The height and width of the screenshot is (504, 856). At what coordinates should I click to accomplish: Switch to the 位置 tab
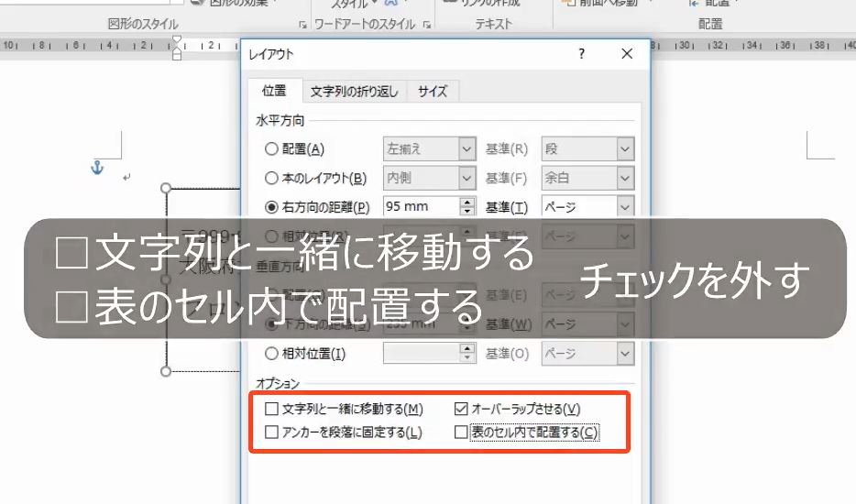click(274, 91)
